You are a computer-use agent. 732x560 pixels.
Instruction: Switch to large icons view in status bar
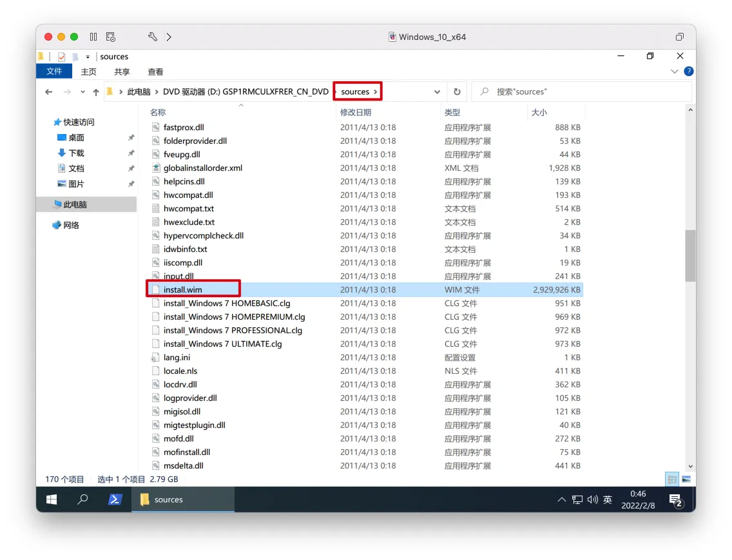click(686, 479)
